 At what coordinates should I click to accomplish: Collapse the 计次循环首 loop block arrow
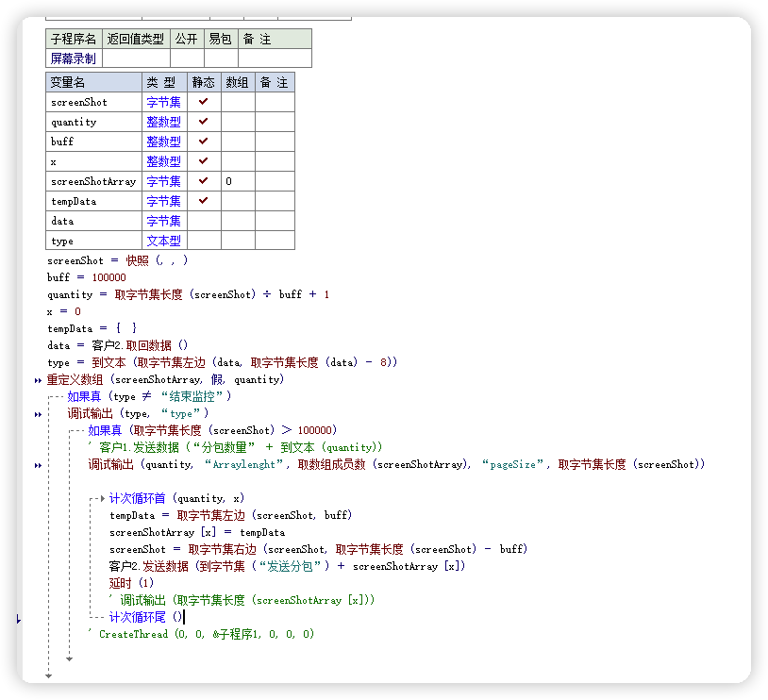click(x=103, y=499)
